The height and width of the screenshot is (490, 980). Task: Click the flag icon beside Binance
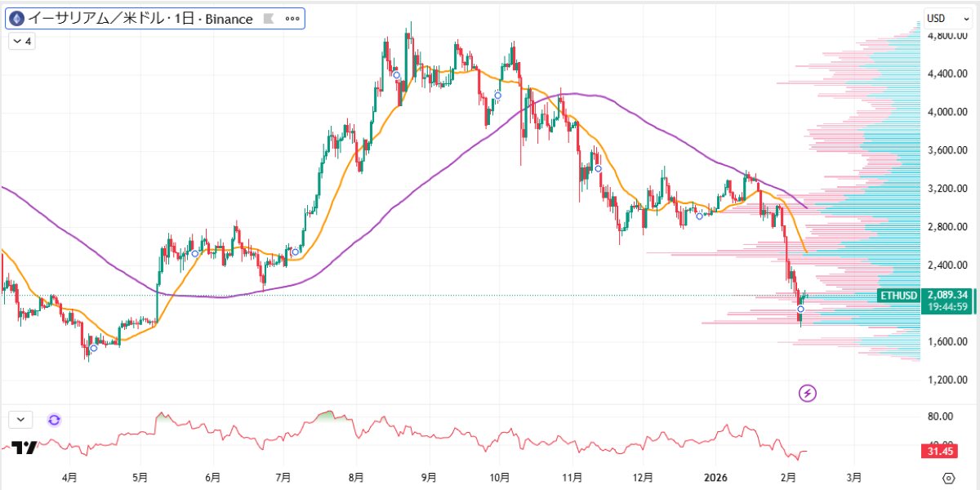(x=268, y=19)
